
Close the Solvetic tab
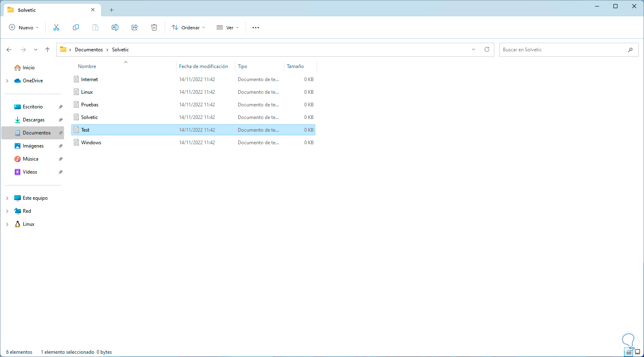coord(93,10)
